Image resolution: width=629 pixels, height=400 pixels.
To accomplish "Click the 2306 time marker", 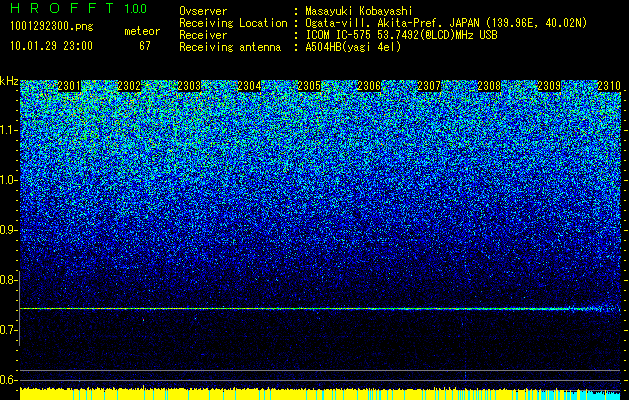I will click(x=369, y=86).
